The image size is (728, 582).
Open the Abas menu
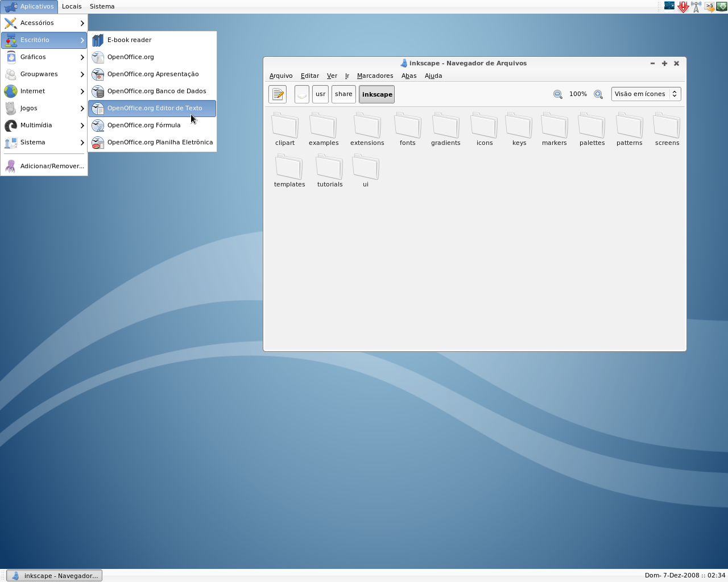tap(409, 76)
